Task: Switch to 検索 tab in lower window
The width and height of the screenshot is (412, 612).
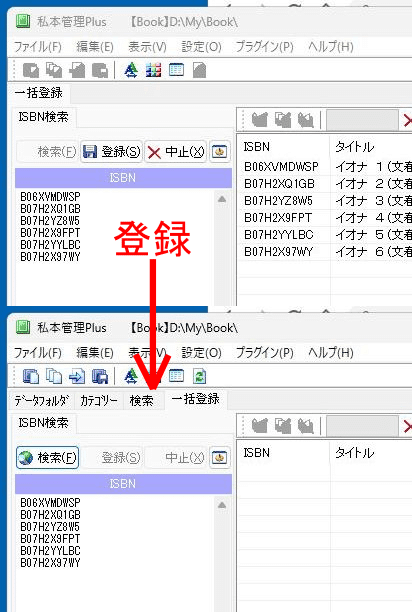Action: pyautogui.click(x=142, y=400)
